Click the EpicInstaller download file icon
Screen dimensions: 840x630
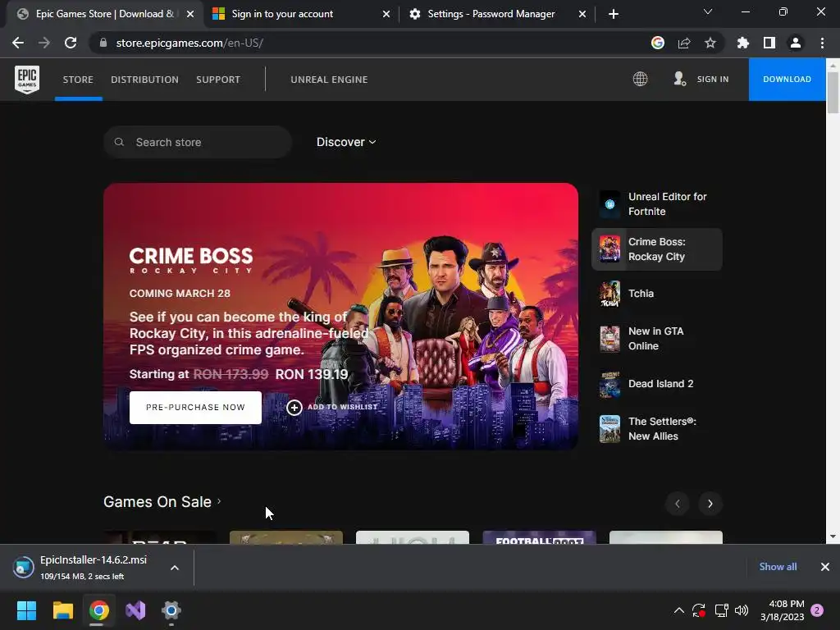[x=24, y=568]
